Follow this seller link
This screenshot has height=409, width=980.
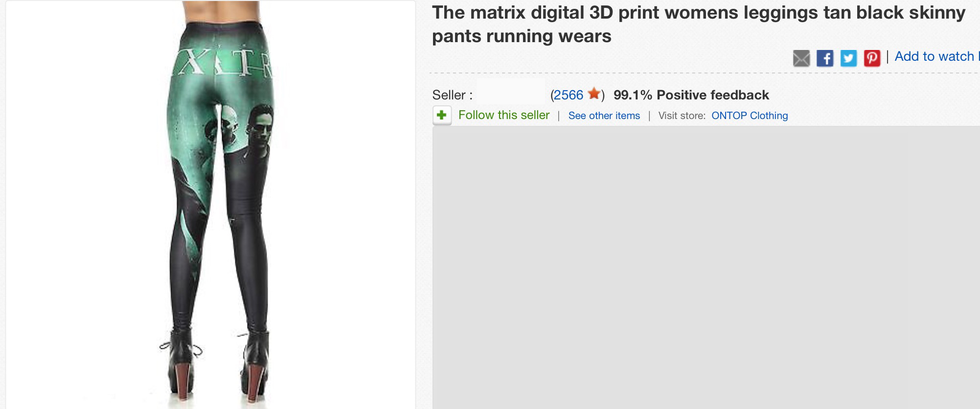(x=504, y=115)
